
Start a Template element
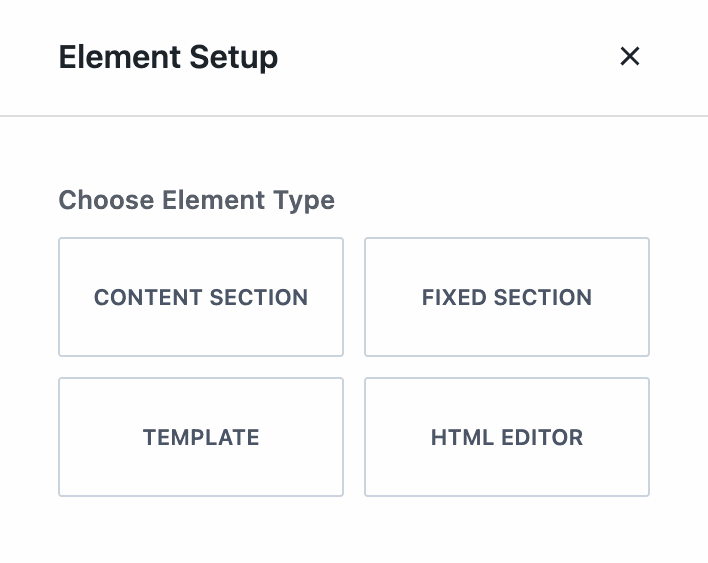tap(201, 437)
